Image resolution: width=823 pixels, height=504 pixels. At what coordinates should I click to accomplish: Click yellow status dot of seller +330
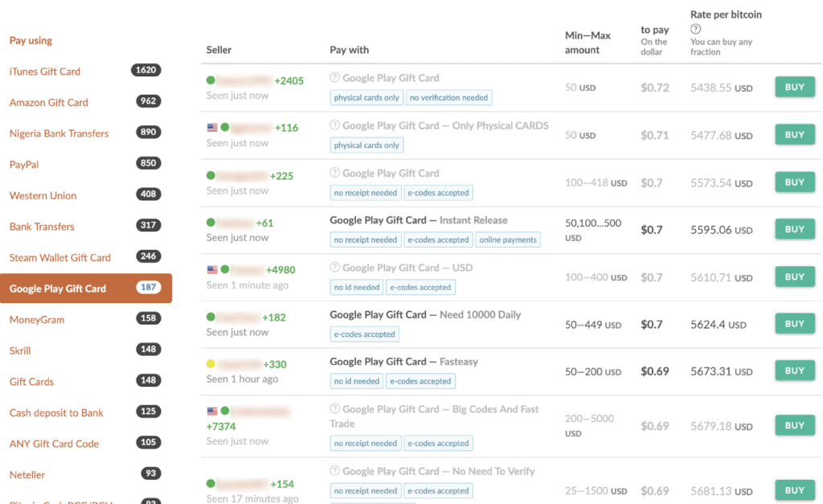[x=211, y=364]
